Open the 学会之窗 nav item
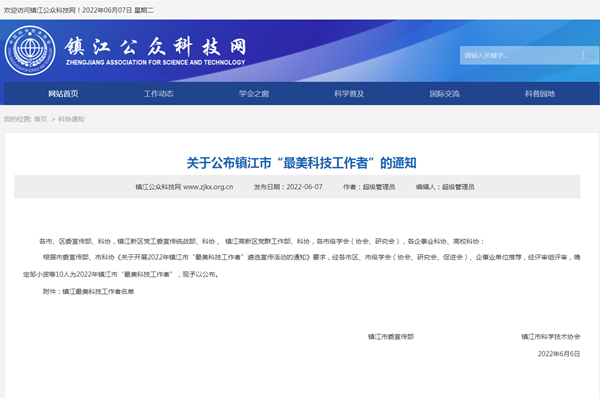The height and width of the screenshot is (398, 600). coord(254,94)
